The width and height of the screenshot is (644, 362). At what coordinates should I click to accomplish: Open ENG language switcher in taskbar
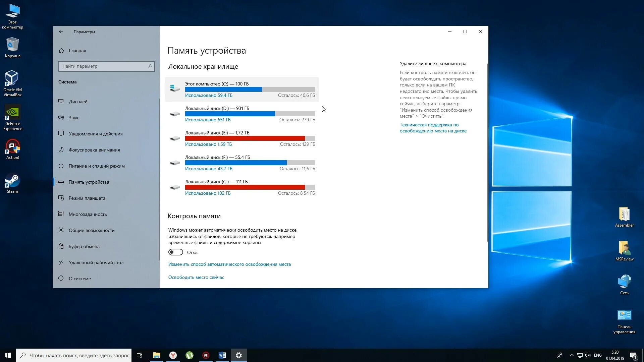pyautogui.click(x=597, y=355)
